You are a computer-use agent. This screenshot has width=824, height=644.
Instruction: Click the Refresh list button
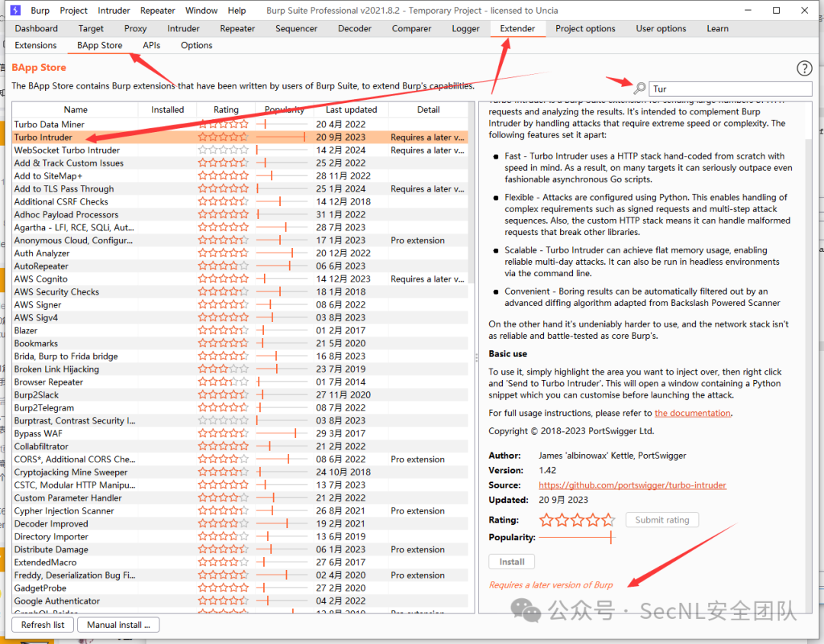pyautogui.click(x=43, y=625)
